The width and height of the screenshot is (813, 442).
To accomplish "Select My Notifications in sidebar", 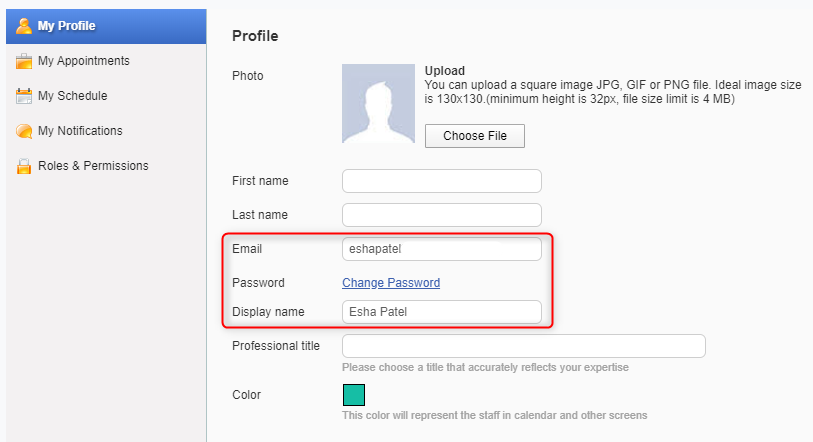I will pos(106,131).
